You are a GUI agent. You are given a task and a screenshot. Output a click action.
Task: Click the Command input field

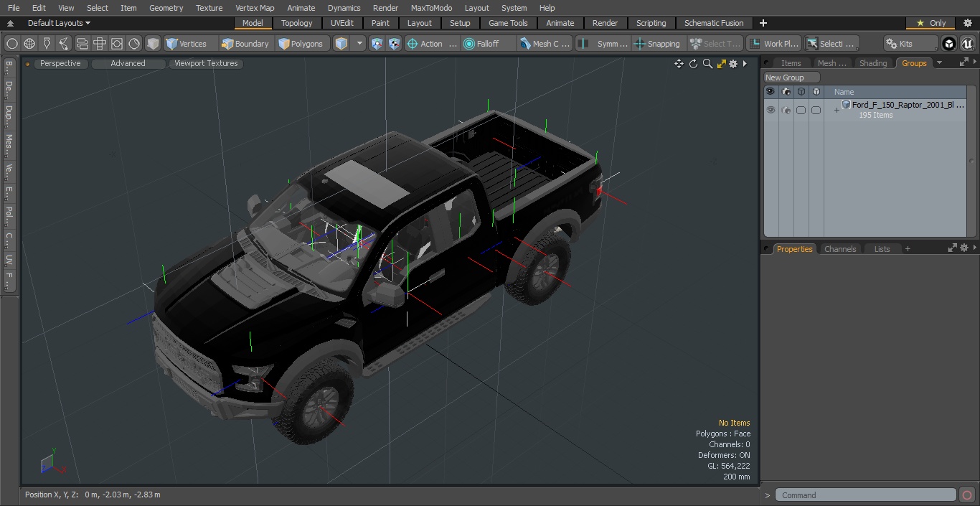866,495
